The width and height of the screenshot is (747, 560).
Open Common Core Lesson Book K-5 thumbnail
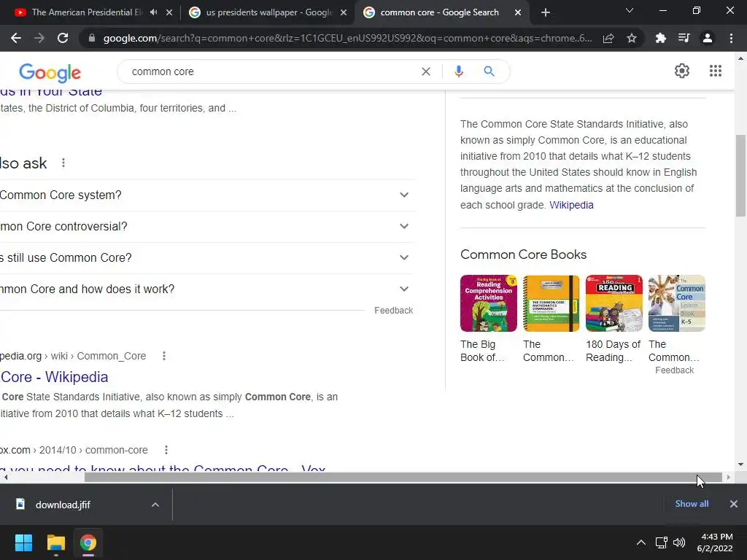[676, 303]
